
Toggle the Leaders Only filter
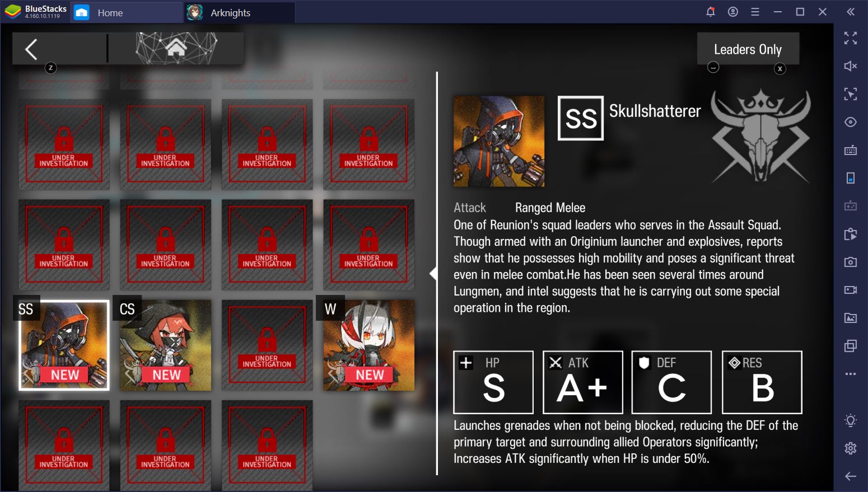[x=748, y=49]
